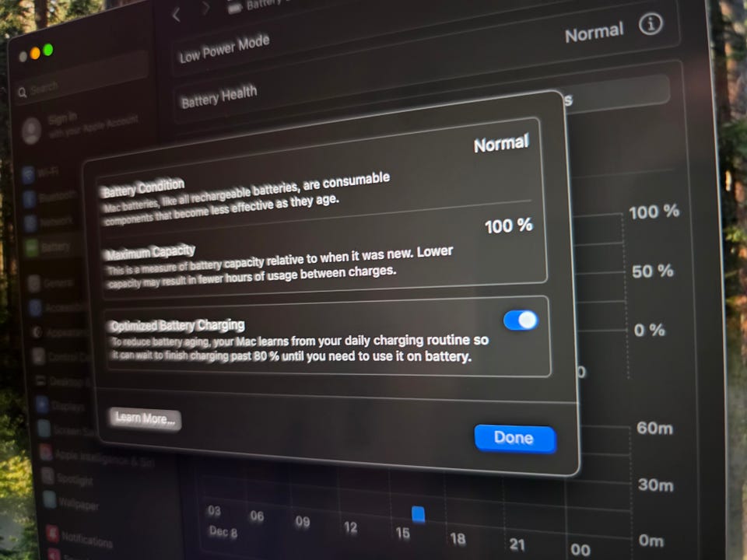Click the "12" hour label on chart
Image resolution: width=747 pixels, height=560 pixels.
(350, 527)
